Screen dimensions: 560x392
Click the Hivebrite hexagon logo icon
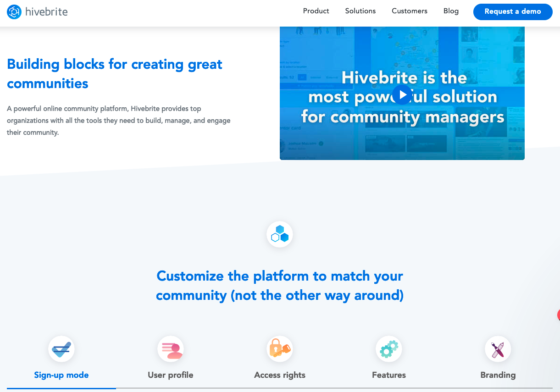pyautogui.click(x=14, y=12)
